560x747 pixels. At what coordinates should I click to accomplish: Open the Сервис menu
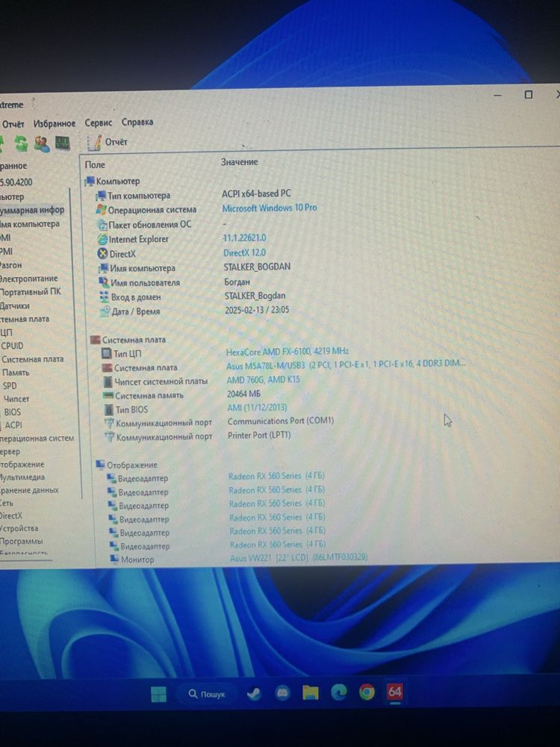click(98, 123)
